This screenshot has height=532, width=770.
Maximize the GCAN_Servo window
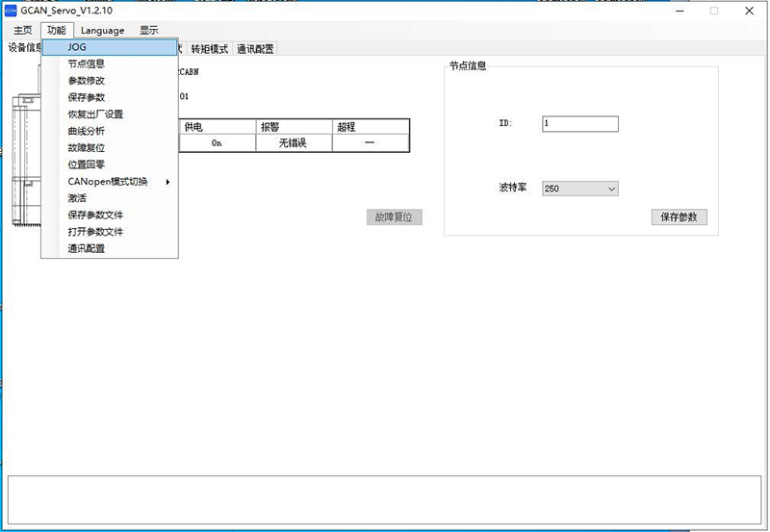click(x=714, y=11)
